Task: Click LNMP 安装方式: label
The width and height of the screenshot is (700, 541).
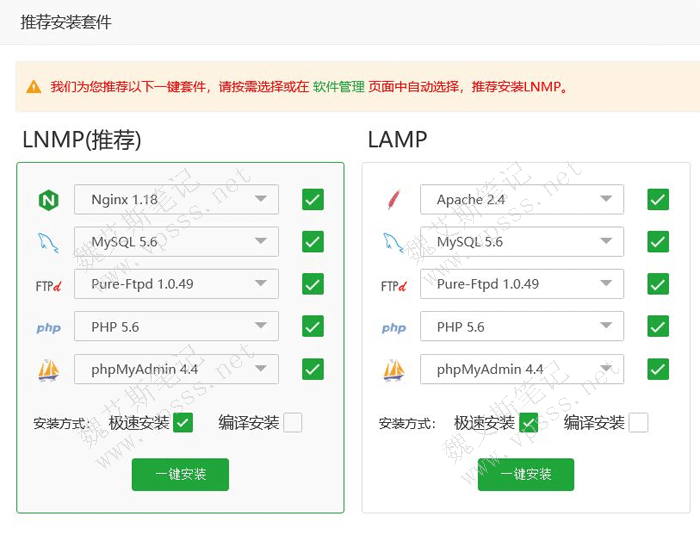Action: coord(62,424)
